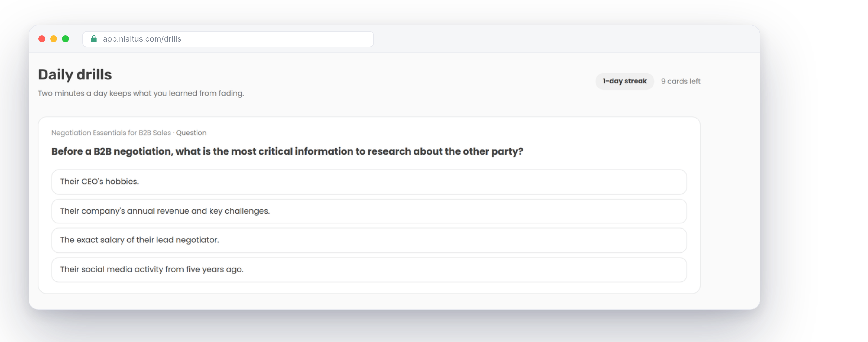Select answer "Their CEO's hobbies."
868x342 pixels.
[x=369, y=182]
